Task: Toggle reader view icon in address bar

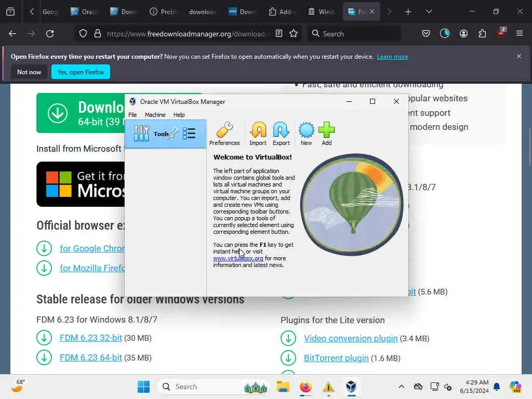Action: click(279, 34)
